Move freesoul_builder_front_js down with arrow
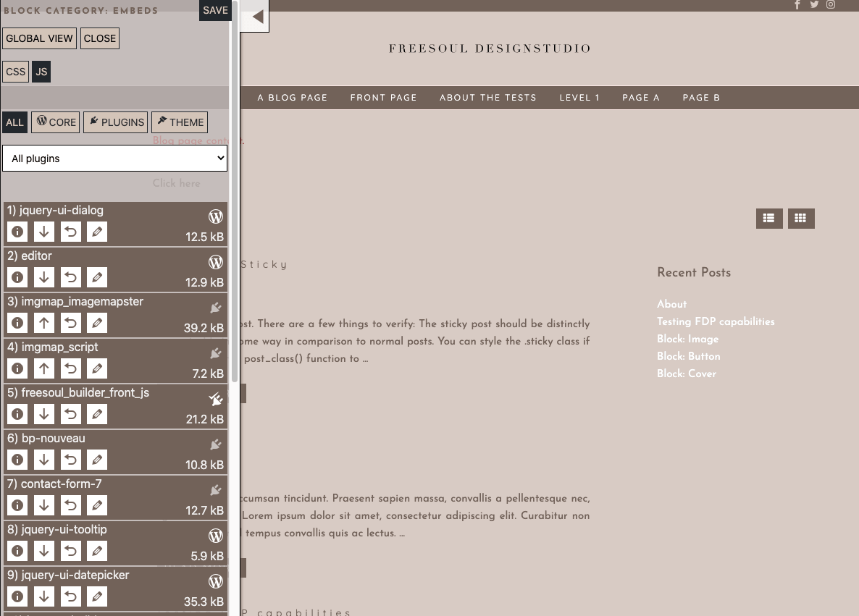Viewport: 859px width, 616px height. (44, 414)
